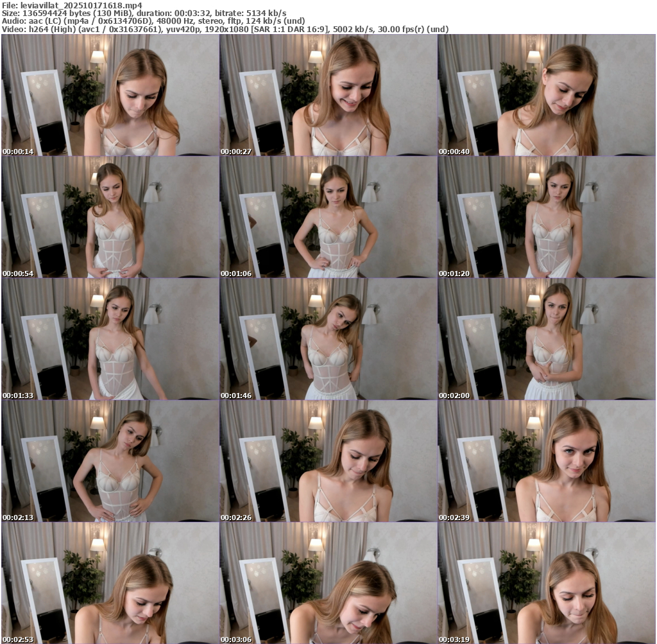Click the video codec text h264 (High)
Screen dimensions: 657x644
53,30
